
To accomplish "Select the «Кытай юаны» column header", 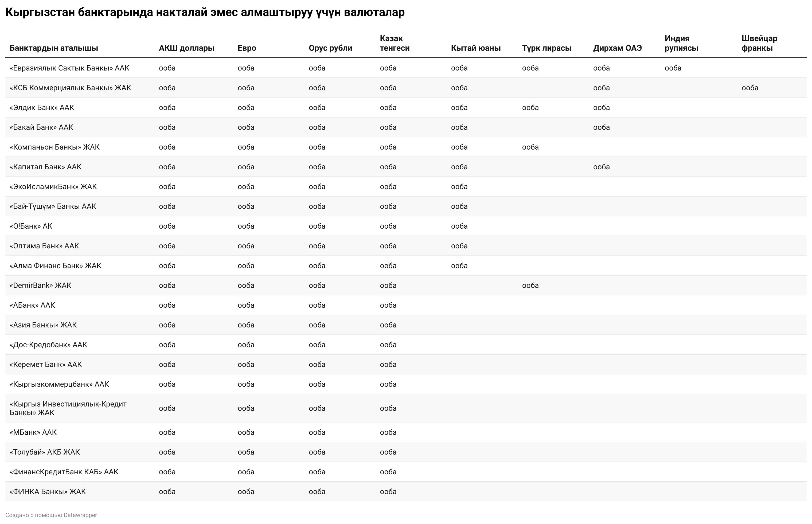I will coord(476,48).
